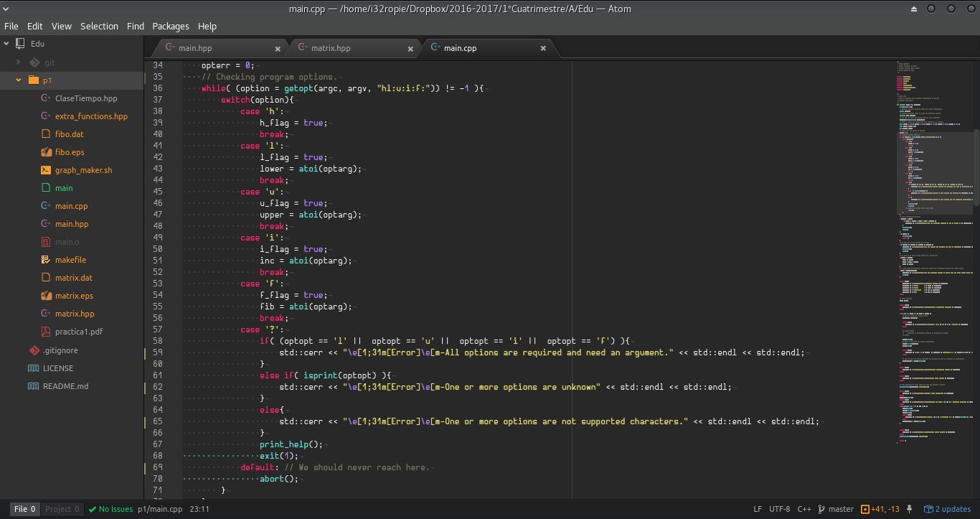This screenshot has width=980, height=519.
Task: Click the fibo.eps image file icon
Action: tap(46, 152)
